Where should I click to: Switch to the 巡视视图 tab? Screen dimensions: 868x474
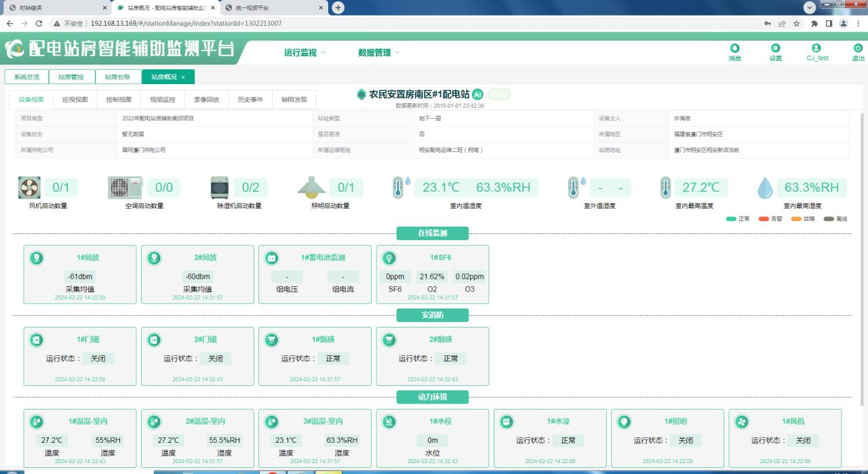point(75,100)
